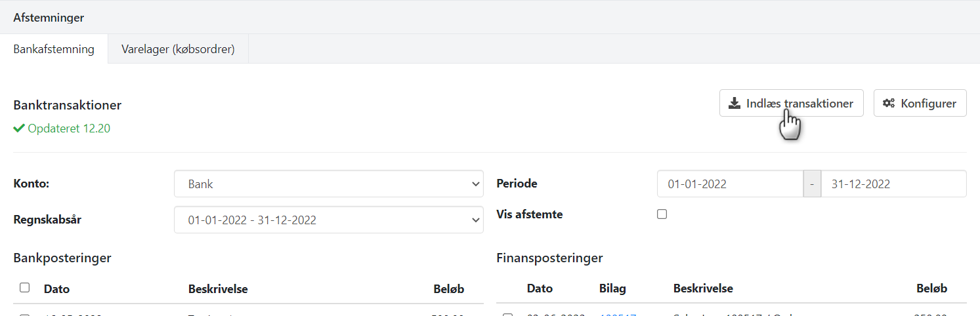980x316 pixels.
Task: Tick the select-all checkbox in Bankposteringer header
Action: 24,287
